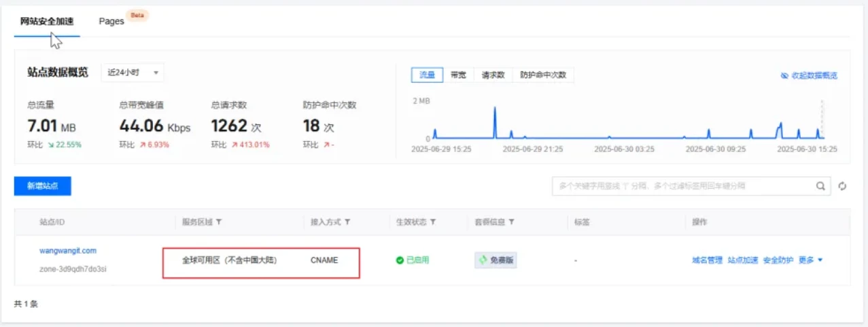
Task: Click the 共 1 条 record count text
Action: coord(26,304)
